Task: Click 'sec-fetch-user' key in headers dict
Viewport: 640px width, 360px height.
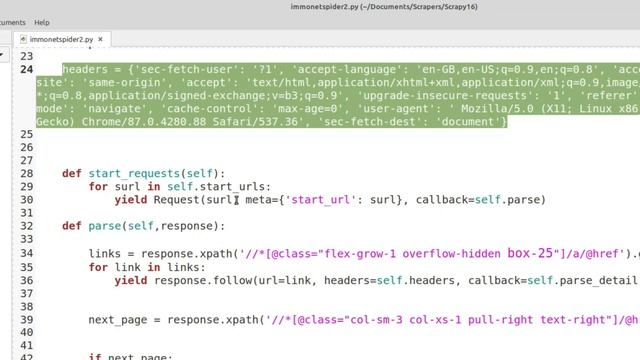Action: [x=189, y=69]
